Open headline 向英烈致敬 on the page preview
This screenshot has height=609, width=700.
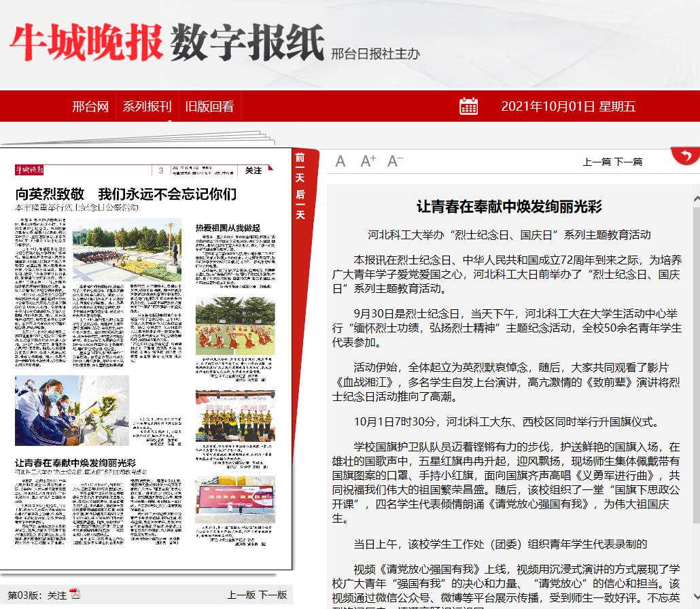tap(126, 194)
